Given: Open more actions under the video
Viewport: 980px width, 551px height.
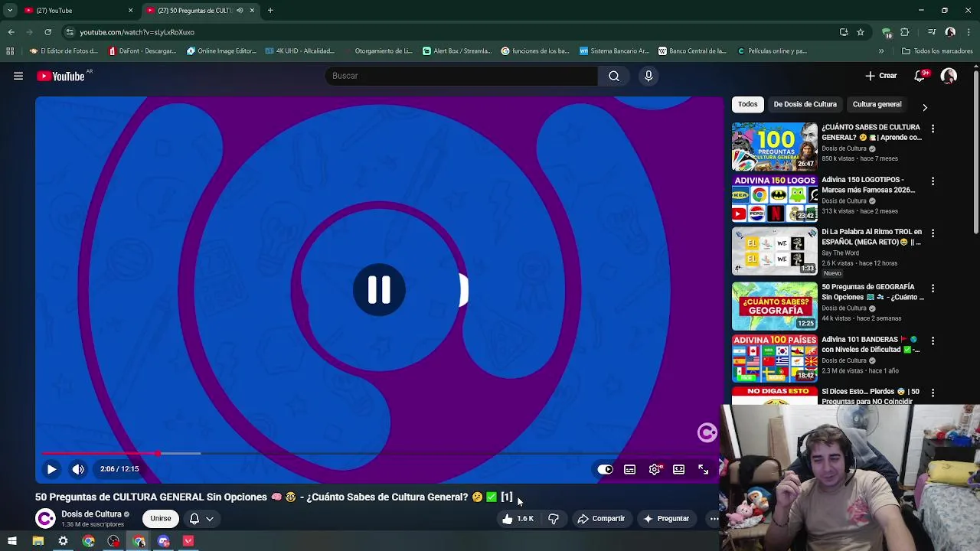Looking at the screenshot, I should pyautogui.click(x=714, y=519).
